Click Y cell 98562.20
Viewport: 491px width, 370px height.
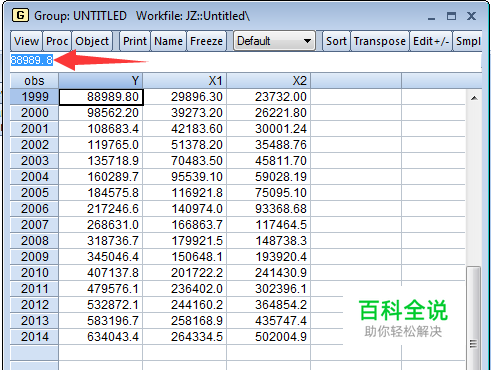101,113
